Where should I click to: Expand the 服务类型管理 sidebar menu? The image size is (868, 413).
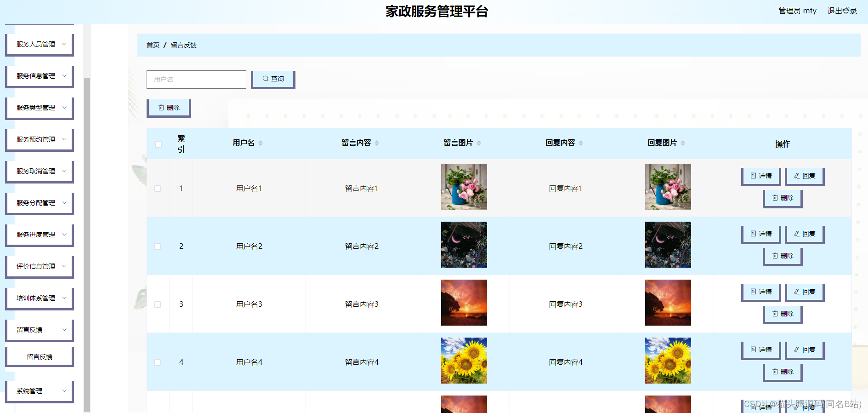pyautogui.click(x=40, y=108)
